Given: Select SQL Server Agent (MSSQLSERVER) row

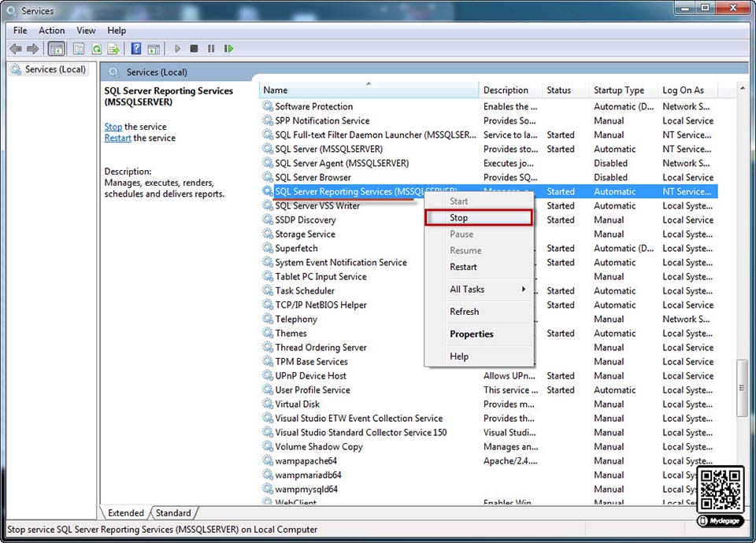Looking at the screenshot, I should tap(488, 163).
